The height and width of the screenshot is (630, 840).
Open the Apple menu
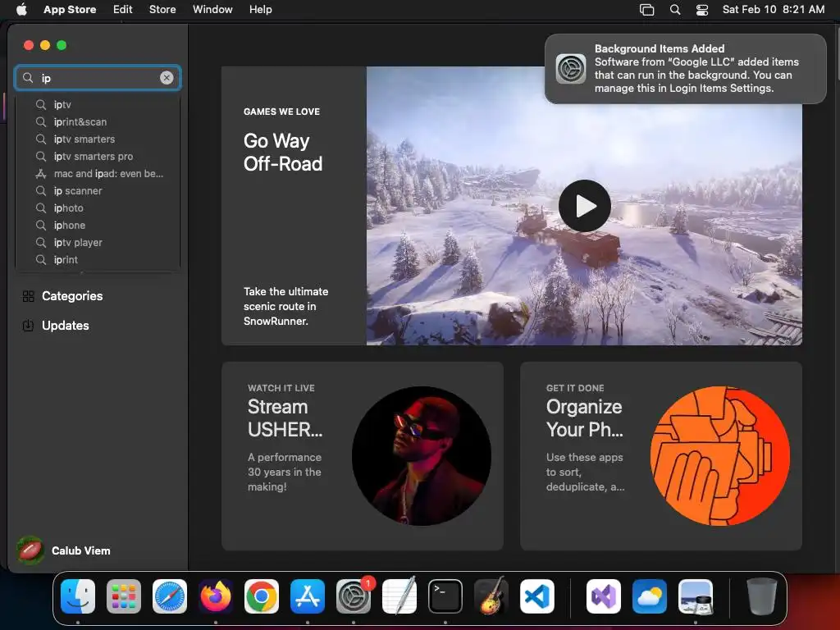[x=21, y=9]
